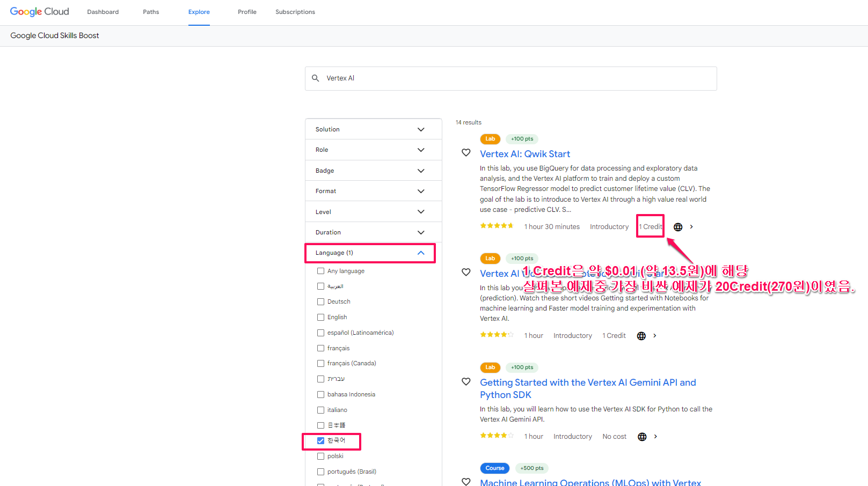Favorite the second Vertex AI lab
The image size is (868, 486).
(x=466, y=273)
